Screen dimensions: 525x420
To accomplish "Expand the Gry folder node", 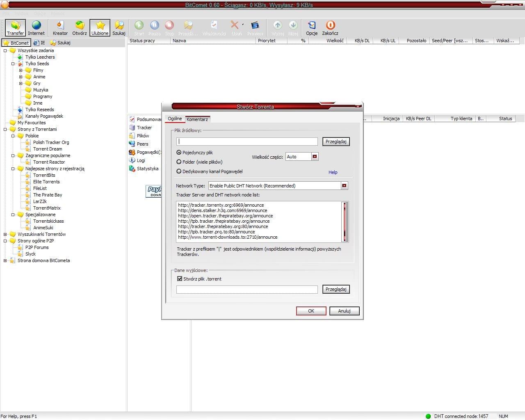I will 21,83.
